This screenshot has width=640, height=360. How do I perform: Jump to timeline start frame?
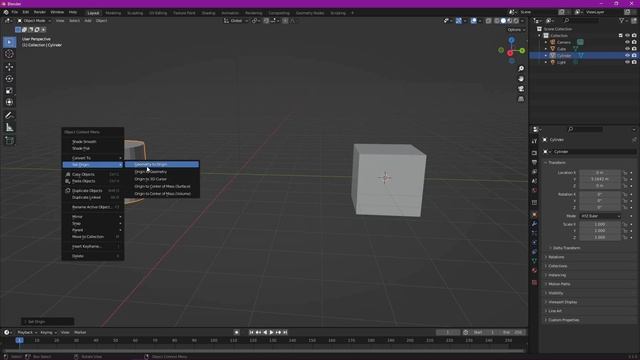[x=251, y=332]
